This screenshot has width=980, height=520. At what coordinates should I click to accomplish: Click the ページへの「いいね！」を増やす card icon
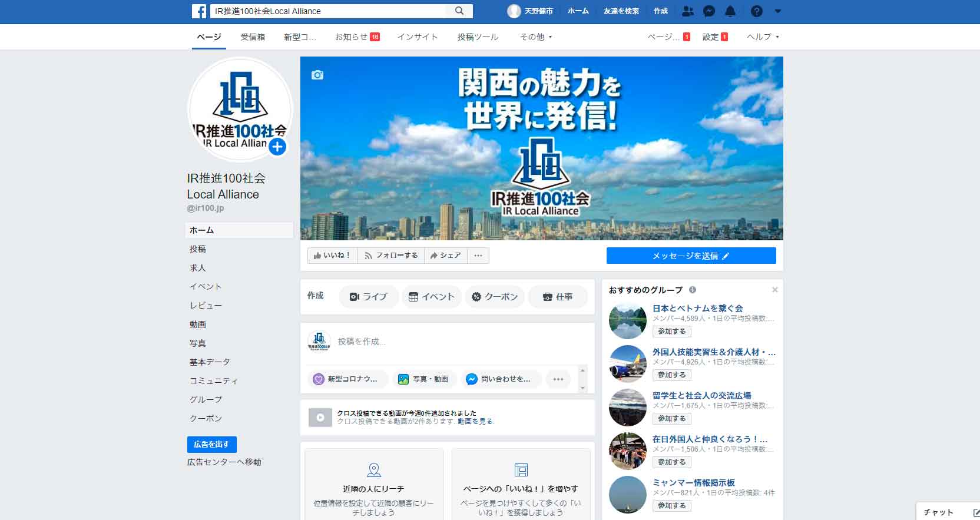pos(521,470)
